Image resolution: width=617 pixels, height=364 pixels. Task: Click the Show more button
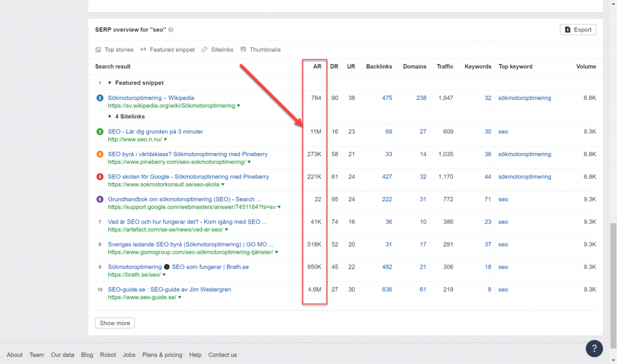(x=115, y=323)
